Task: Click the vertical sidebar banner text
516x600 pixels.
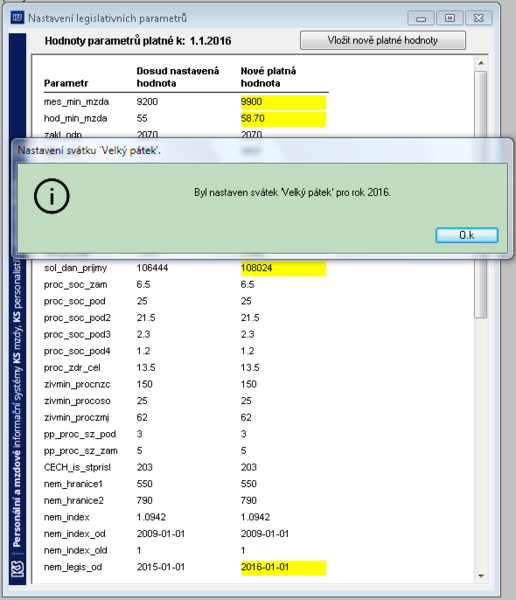Action: click(17, 402)
